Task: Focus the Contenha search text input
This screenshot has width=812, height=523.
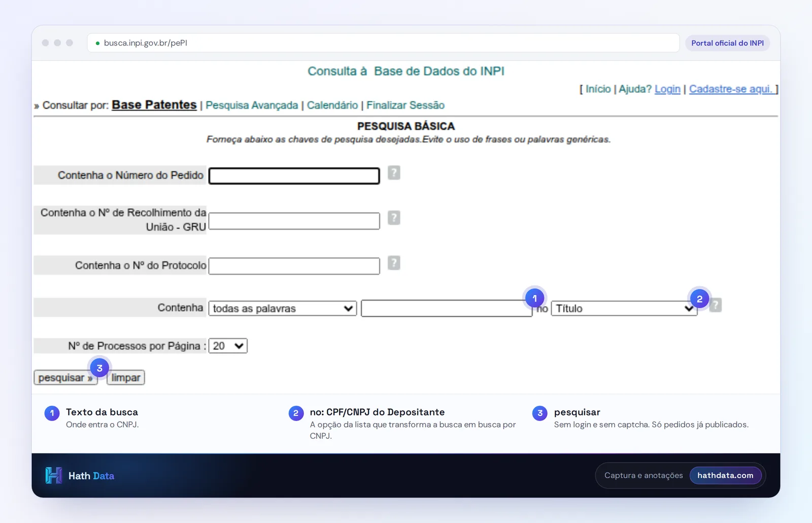Action: [447, 308]
